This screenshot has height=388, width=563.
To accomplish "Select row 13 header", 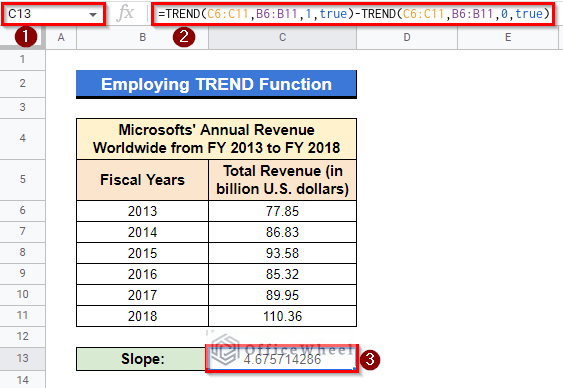I will (x=23, y=358).
